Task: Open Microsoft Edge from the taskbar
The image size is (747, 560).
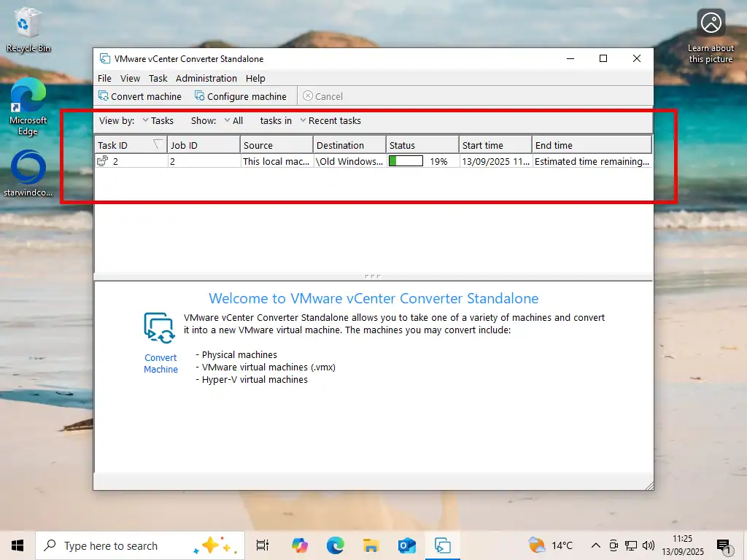Action: point(336,545)
